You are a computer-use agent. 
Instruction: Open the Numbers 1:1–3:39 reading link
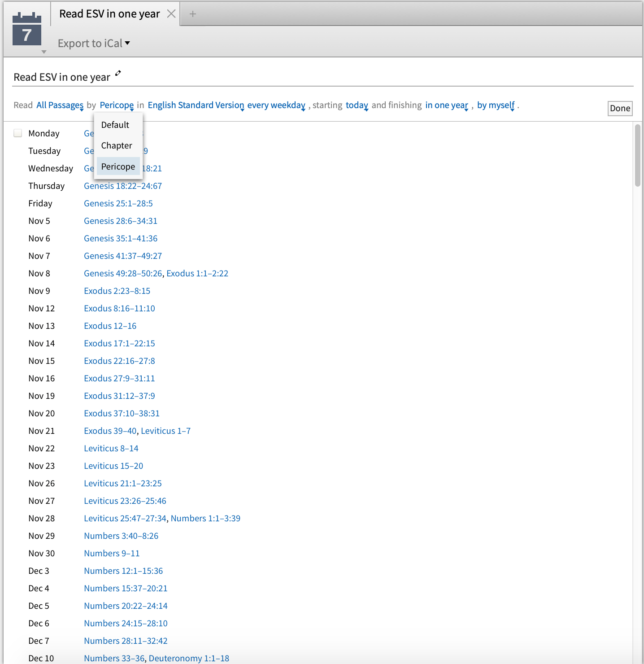205,518
